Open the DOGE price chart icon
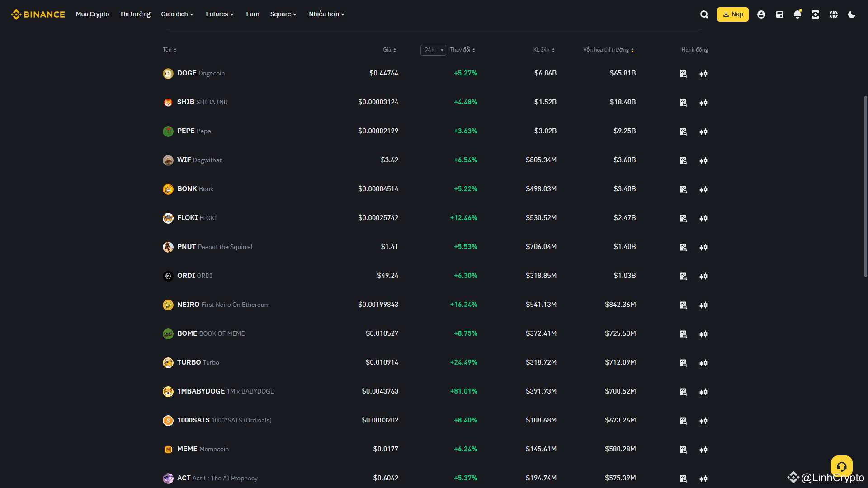This screenshot has height=488, width=868. pyautogui.click(x=683, y=74)
